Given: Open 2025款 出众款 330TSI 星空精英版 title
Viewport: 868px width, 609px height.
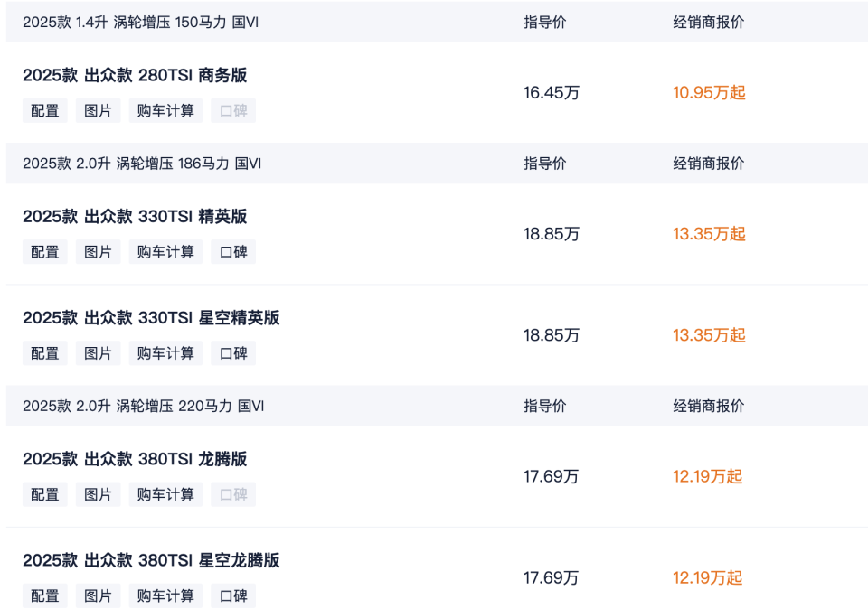Looking at the screenshot, I should point(151,317).
